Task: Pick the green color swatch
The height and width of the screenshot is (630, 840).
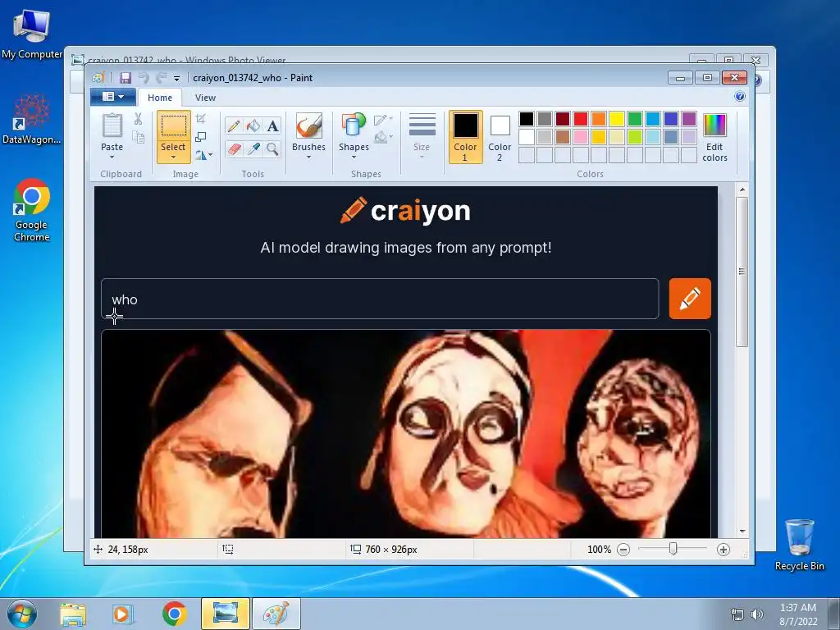Action: pyautogui.click(x=635, y=119)
